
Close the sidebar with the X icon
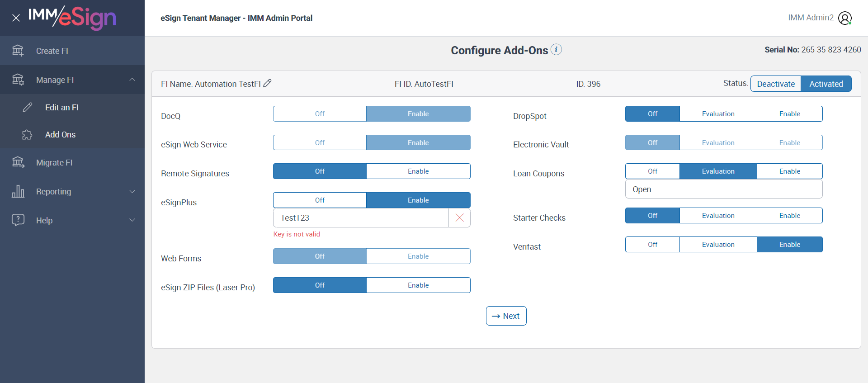pyautogui.click(x=16, y=18)
